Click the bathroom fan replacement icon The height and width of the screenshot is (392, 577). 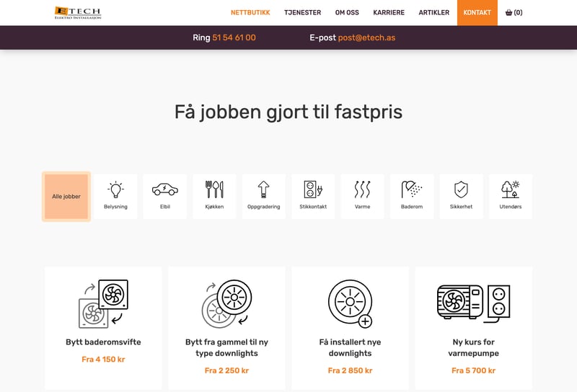click(103, 304)
